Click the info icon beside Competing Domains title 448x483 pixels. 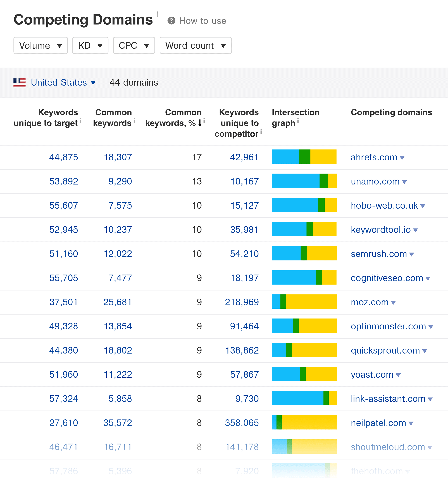(158, 15)
